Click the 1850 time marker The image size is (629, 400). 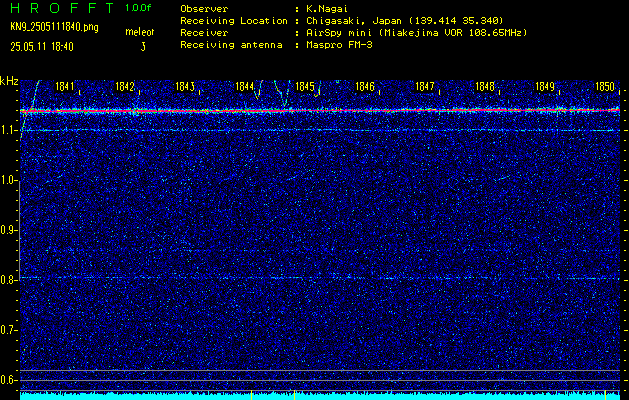(605, 86)
